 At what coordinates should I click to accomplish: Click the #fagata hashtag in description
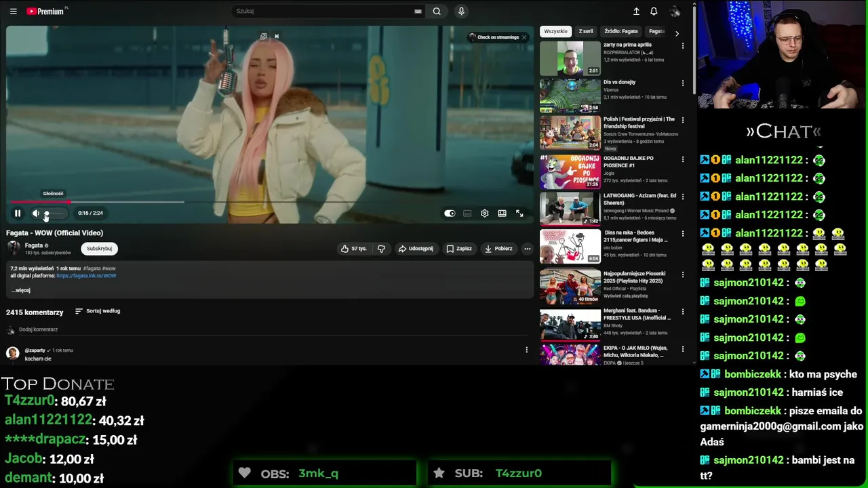tap(92, 268)
